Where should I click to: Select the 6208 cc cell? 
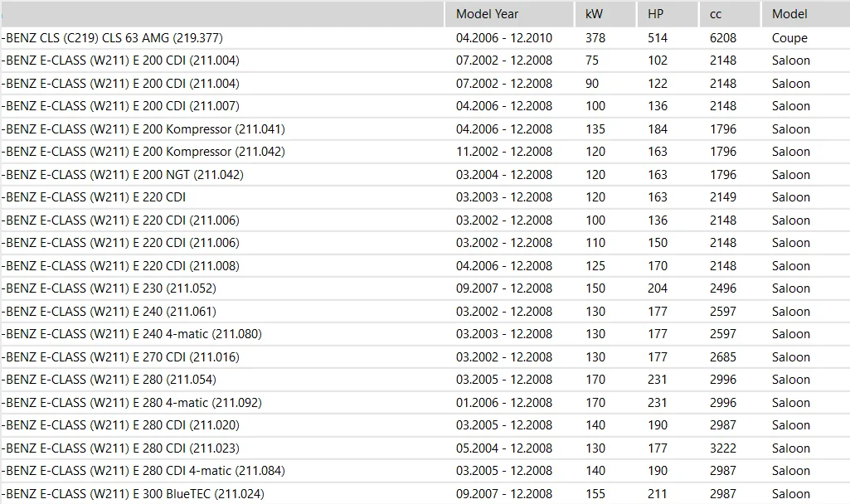click(x=723, y=38)
